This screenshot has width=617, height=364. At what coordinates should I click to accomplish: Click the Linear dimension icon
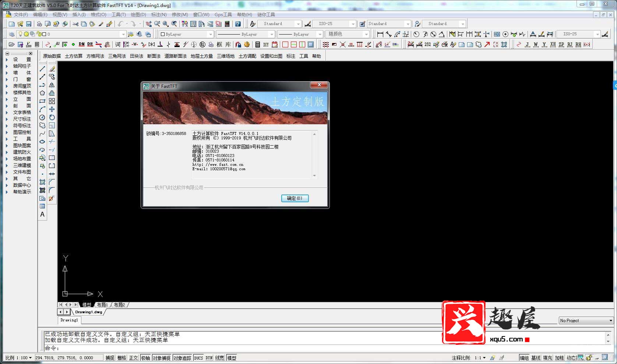pos(380,34)
